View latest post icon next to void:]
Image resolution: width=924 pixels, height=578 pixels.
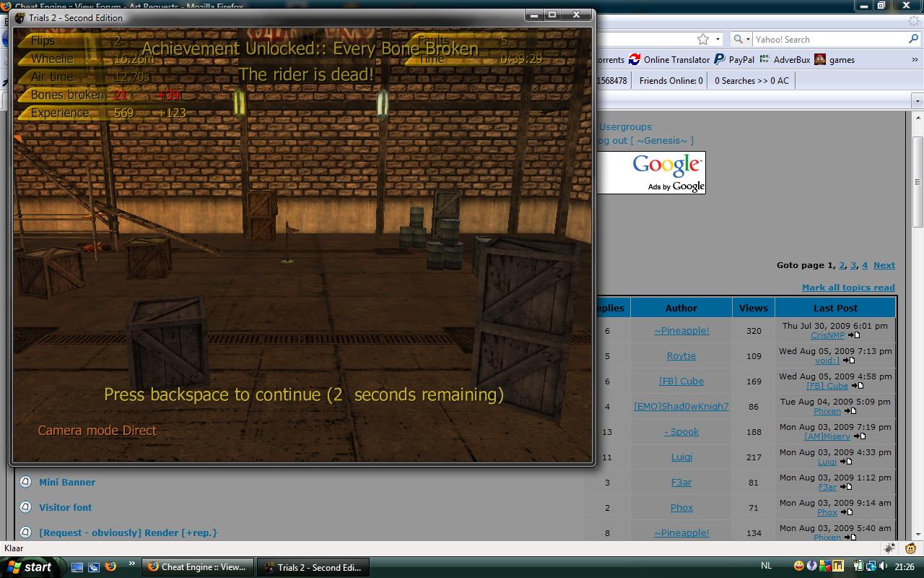pos(849,361)
